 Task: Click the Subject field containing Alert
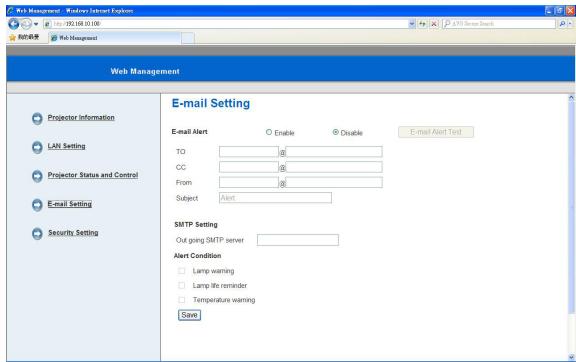click(x=275, y=198)
